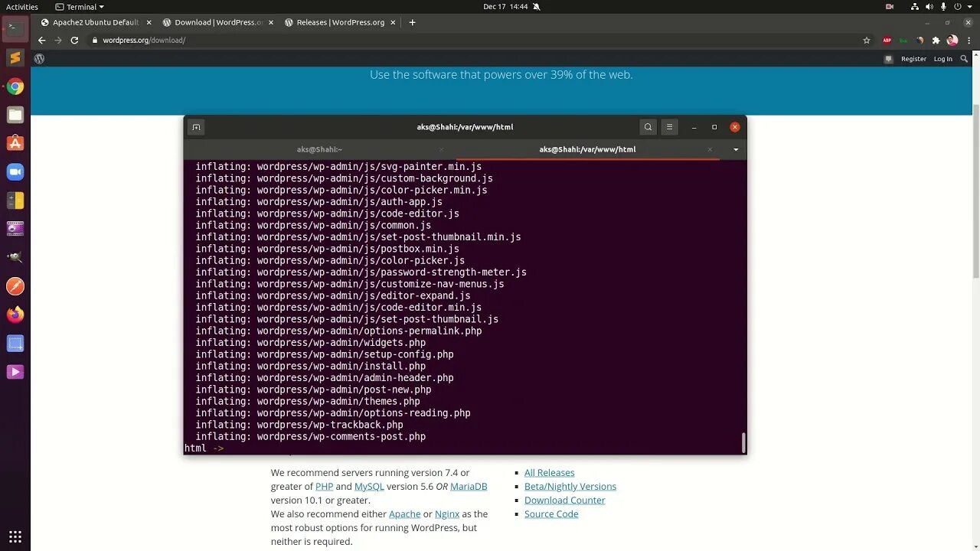Open Firefox from the dock

15,315
